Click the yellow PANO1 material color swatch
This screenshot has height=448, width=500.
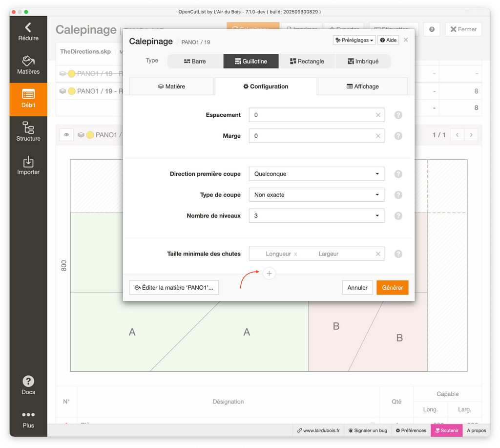(x=90, y=135)
